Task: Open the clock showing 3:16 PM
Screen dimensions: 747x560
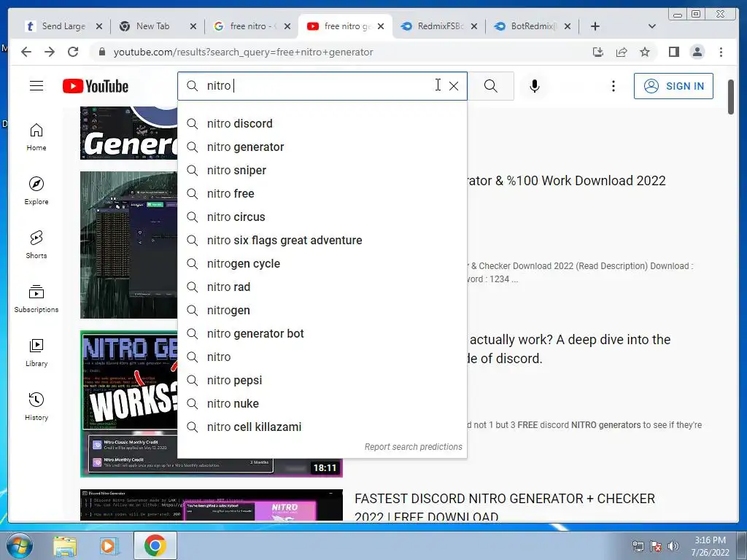Action: pos(711,546)
